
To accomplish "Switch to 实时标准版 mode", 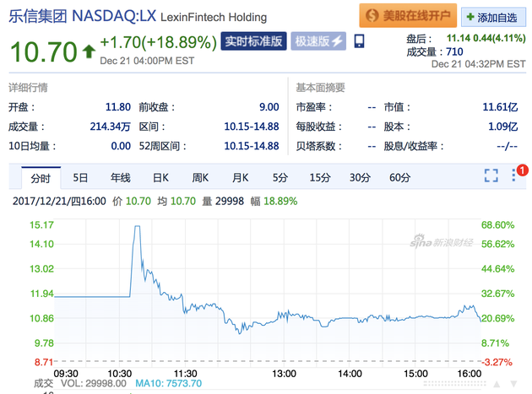I will tap(253, 41).
